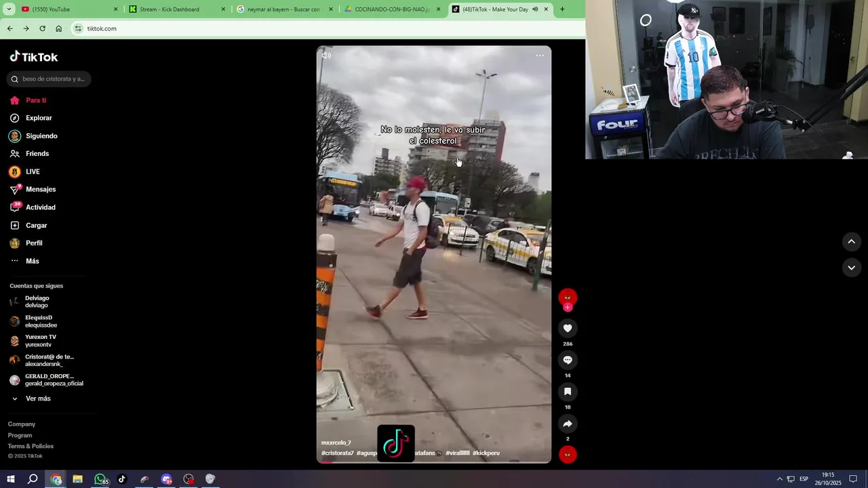This screenshot has width=868, height=488.
Task: Open the Windows notification center
Action: click(853, 479)
